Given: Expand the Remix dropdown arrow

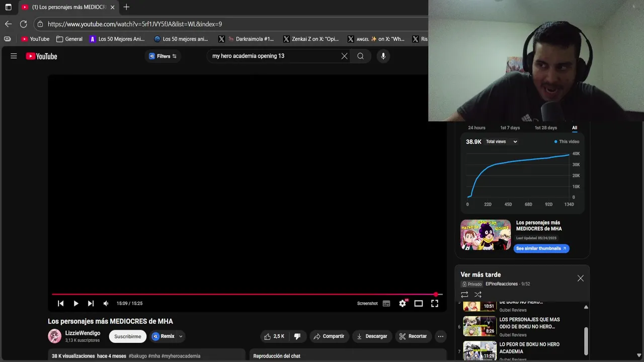Looking at the screenshot, I should (x=181, y=336).
